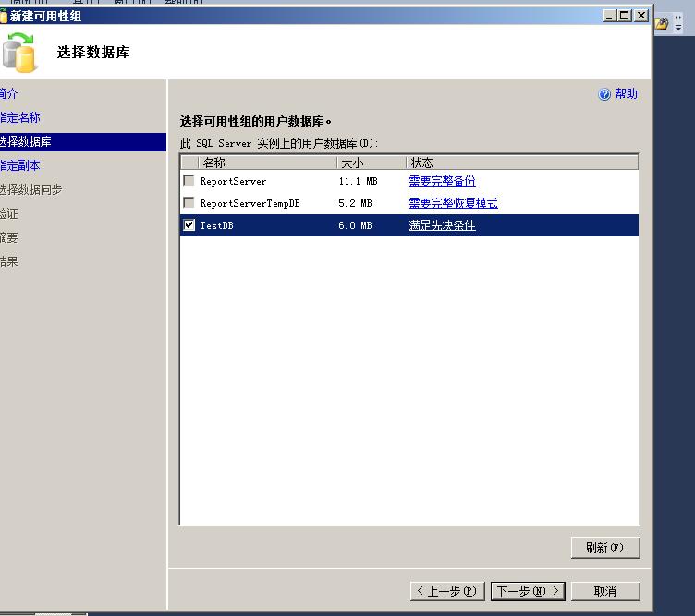Viewport: 695px width, 616px height.
Task: Open the 帮助 help link
Action: click(626, 93)
